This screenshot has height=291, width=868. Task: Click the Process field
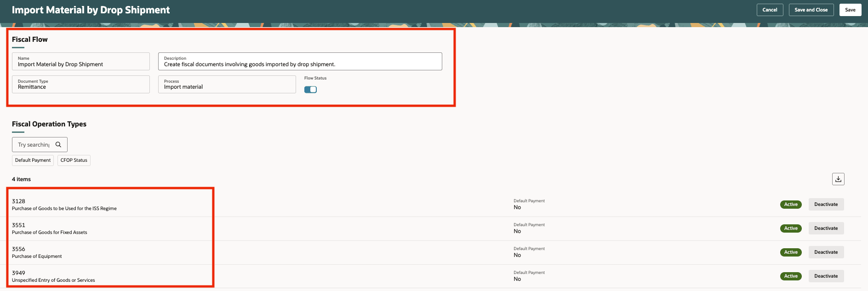[x=227, y=85]
